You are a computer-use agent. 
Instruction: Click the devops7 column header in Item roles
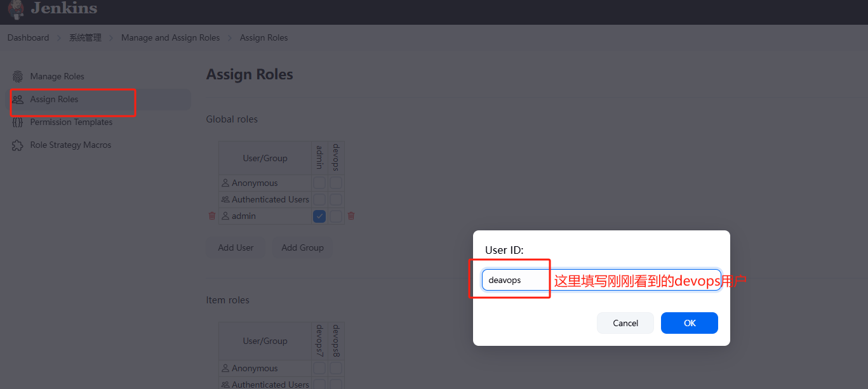click(x=319, y=341)
